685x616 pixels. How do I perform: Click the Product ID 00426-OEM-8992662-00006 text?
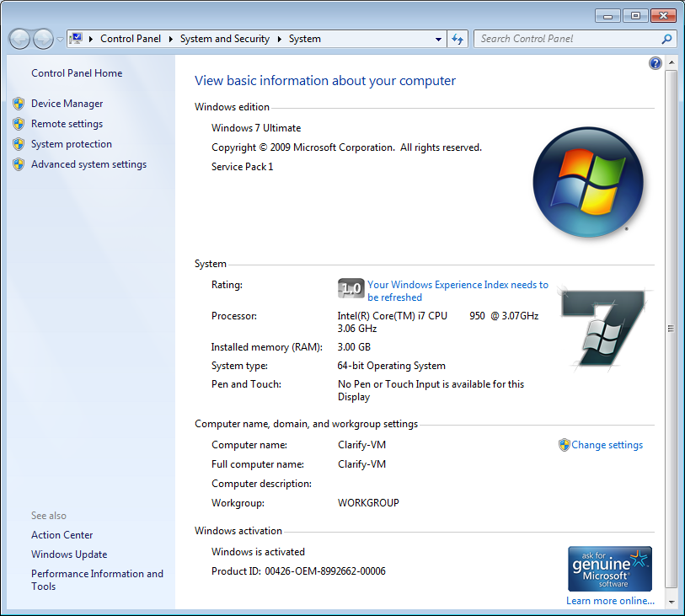[298, 571]
